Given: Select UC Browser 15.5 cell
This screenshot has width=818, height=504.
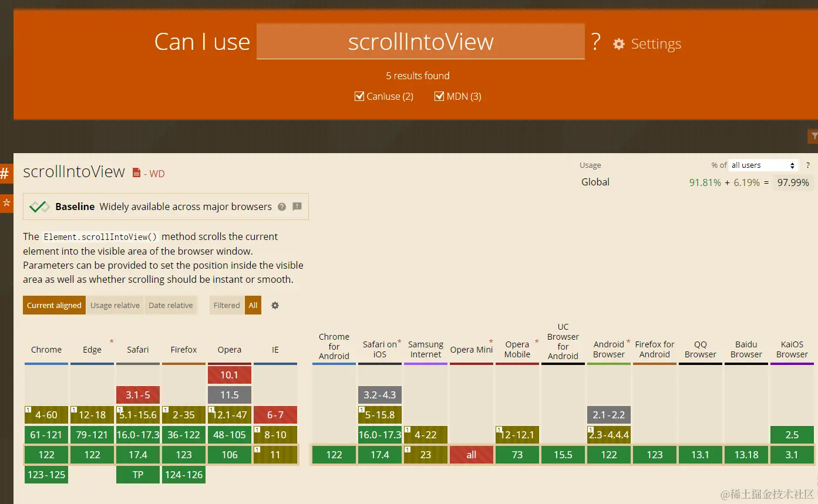Looking at the screenshot, I should point(563,455).
